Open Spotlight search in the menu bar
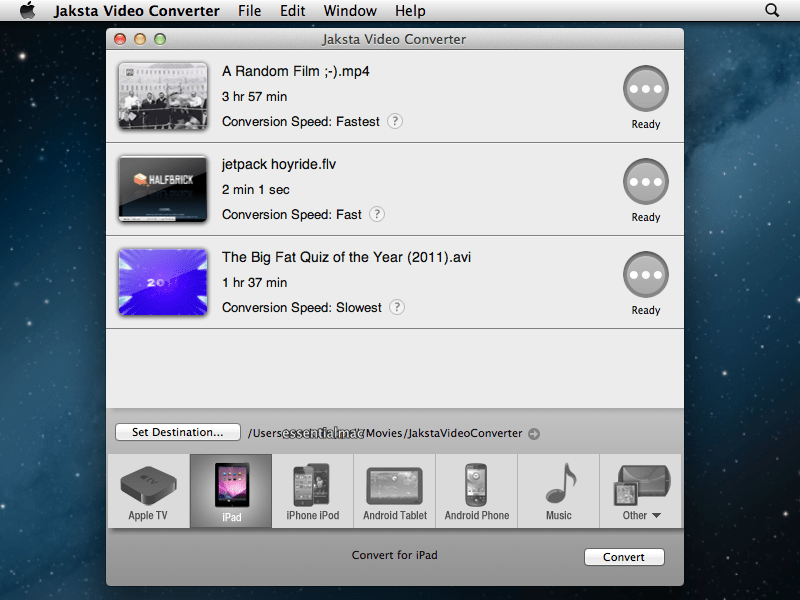 772,10
